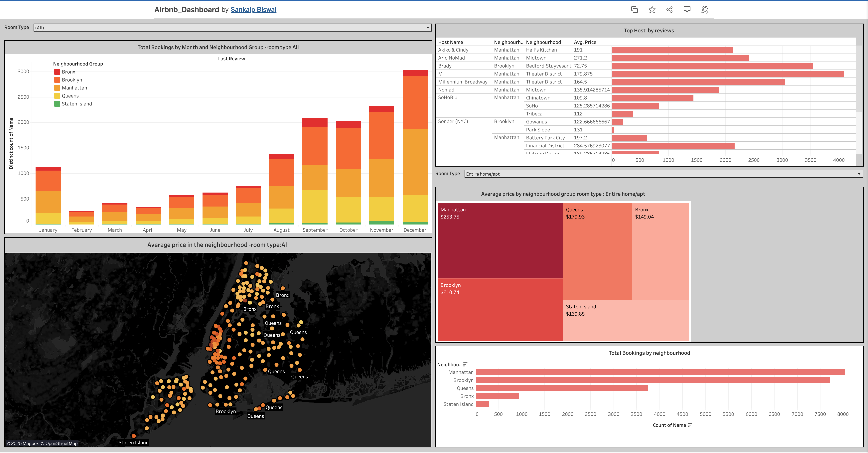Click Financial District neighbourhood cell
Viewport: 868px width, 453px height.
click(545, 146)
